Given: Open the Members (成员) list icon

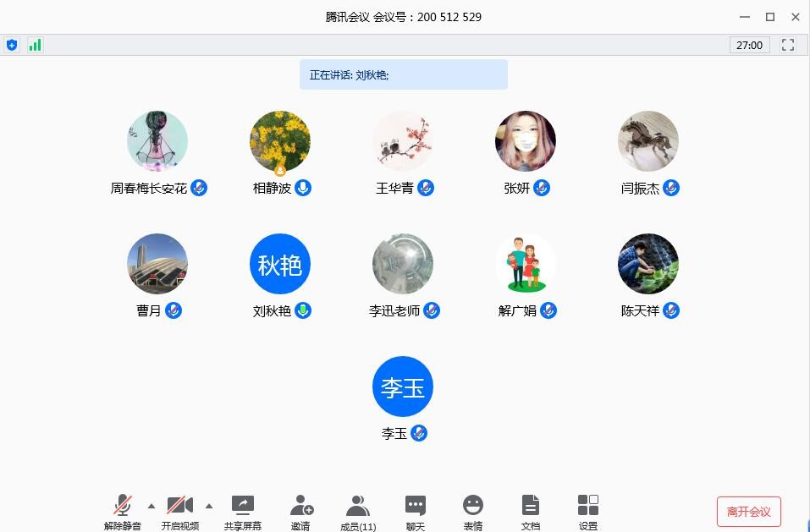Looking at the screenshot, I should pos(358,506).
